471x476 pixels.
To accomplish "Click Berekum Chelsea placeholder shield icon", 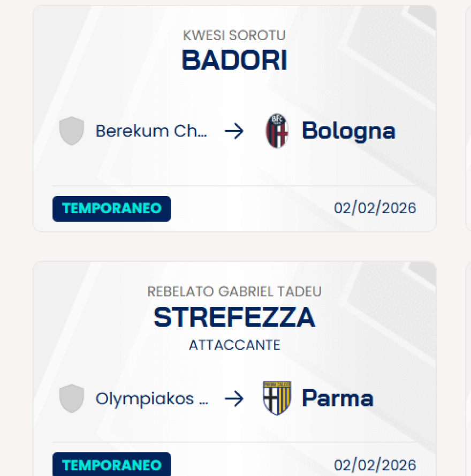I will pos(72,131).
